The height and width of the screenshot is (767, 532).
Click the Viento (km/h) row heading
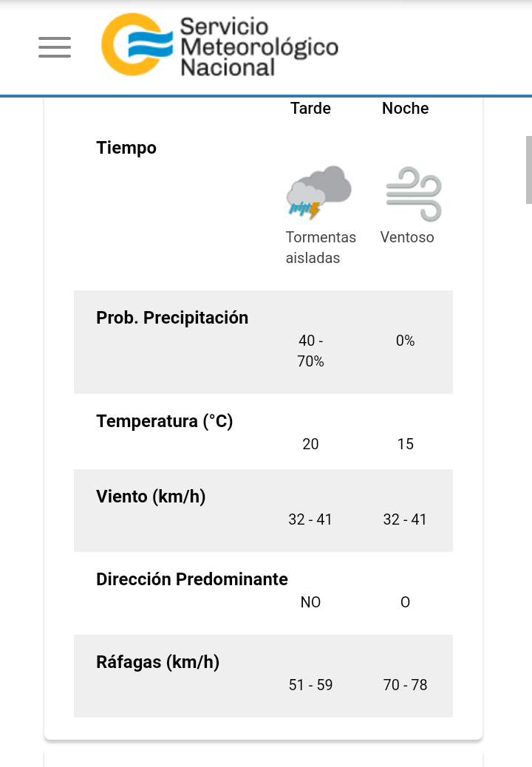pos(151,497)
